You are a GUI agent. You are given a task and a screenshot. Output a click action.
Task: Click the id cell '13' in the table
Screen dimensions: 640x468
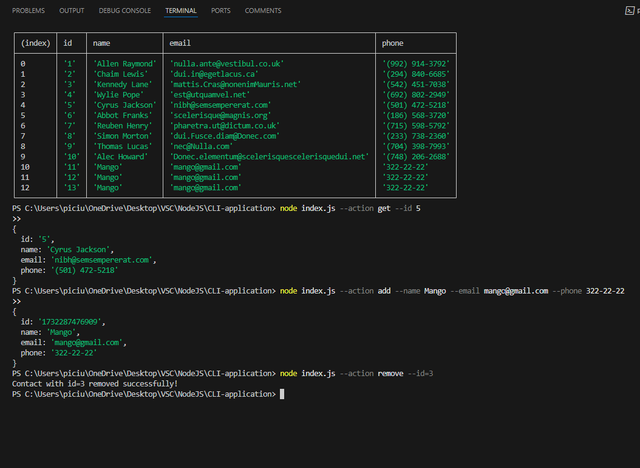[x=72, y=188]
